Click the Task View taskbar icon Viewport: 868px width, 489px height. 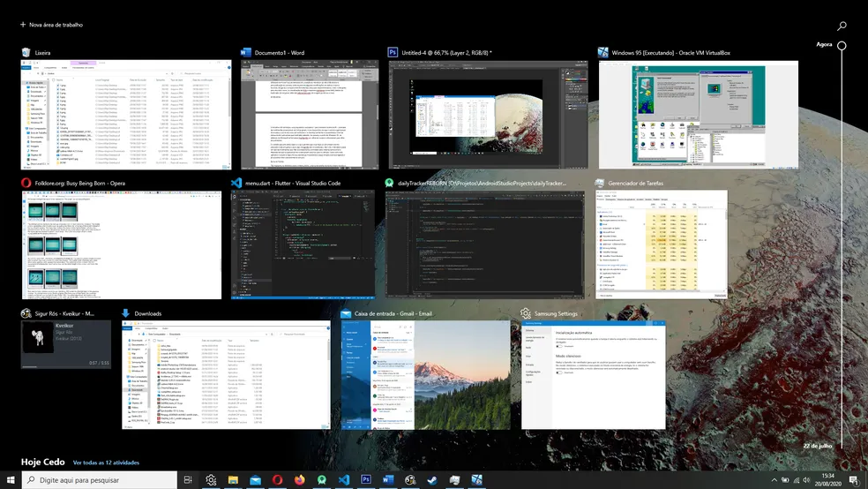point(188,479)
